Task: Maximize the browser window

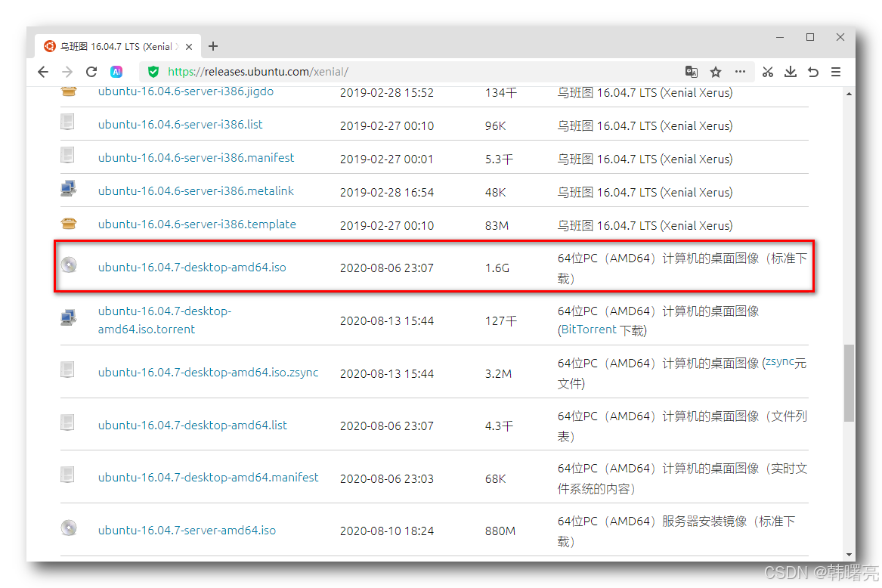Action: tap(810, 37)
